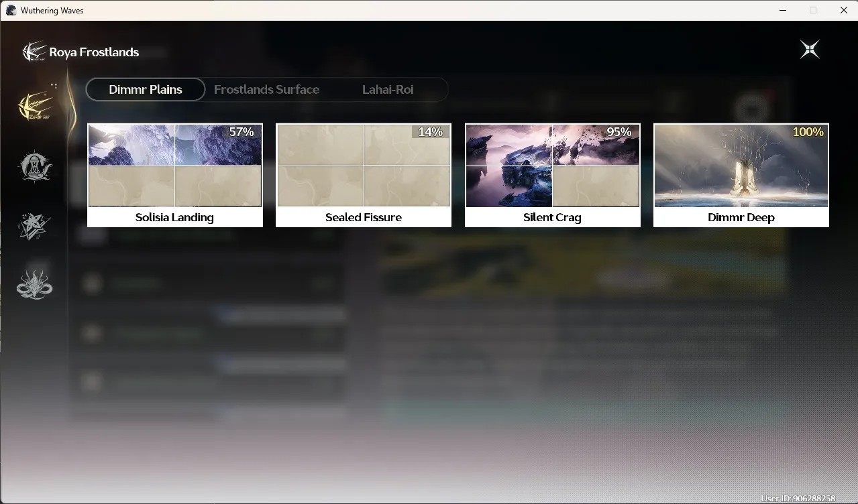
Task: Select the star-shaped region emblem in the sidebar
Action: tap(35, 226)
